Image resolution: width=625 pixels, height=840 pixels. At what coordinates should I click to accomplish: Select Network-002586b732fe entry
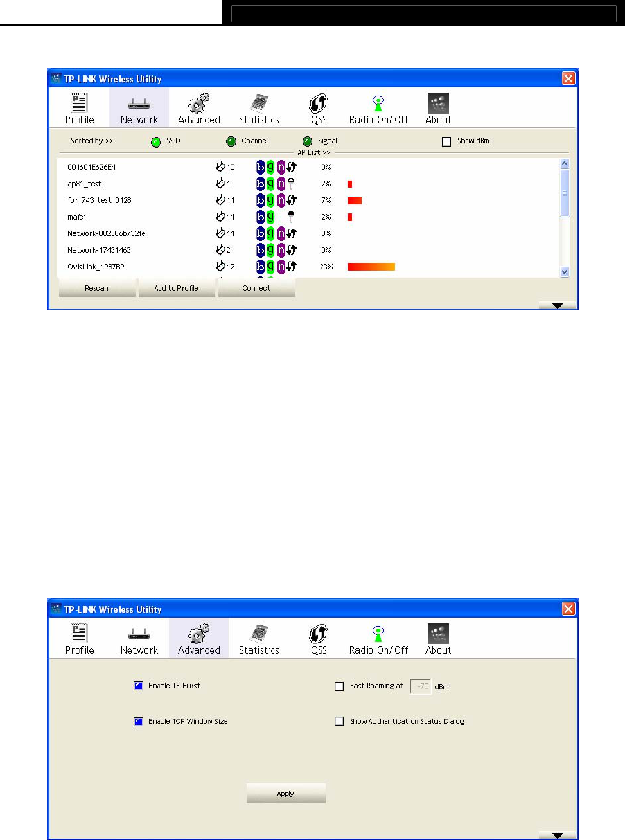coord(106,233)
